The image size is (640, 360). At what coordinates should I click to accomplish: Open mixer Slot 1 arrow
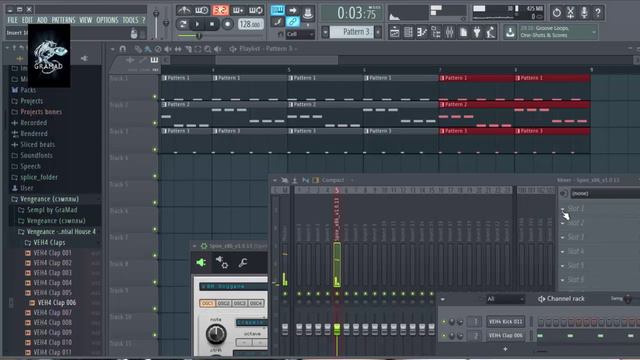click(x=563, y=209)
